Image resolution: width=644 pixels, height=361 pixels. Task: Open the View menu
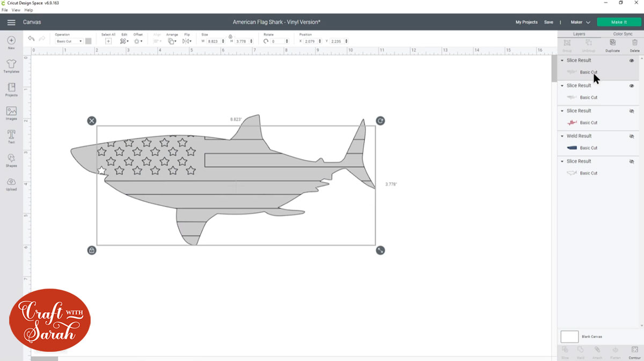(16, 10)
